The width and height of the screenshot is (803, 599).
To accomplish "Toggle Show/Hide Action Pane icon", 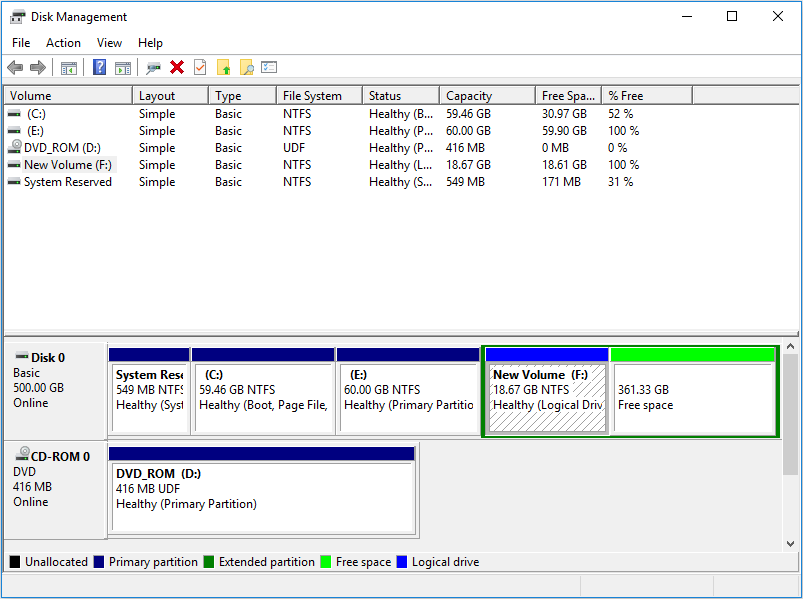I will pos(123,68).
